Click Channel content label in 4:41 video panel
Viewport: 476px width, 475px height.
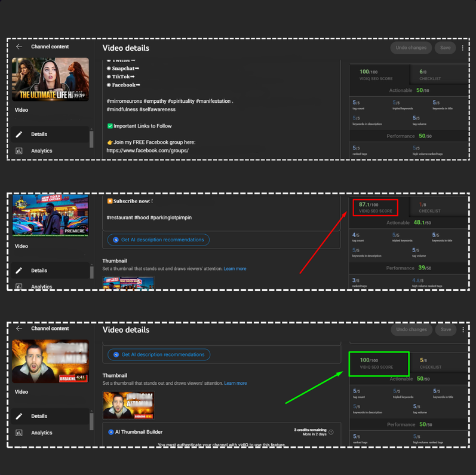coord(50,328)
